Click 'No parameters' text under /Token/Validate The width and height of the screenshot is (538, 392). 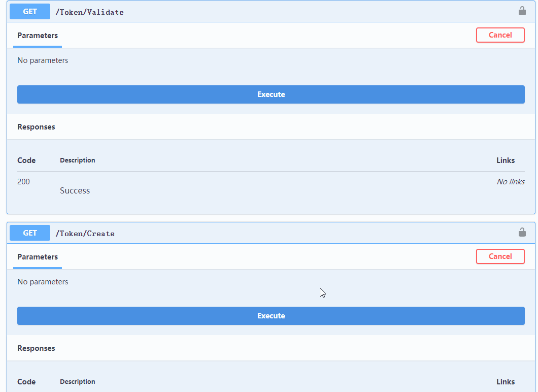(x=43, y=60)
